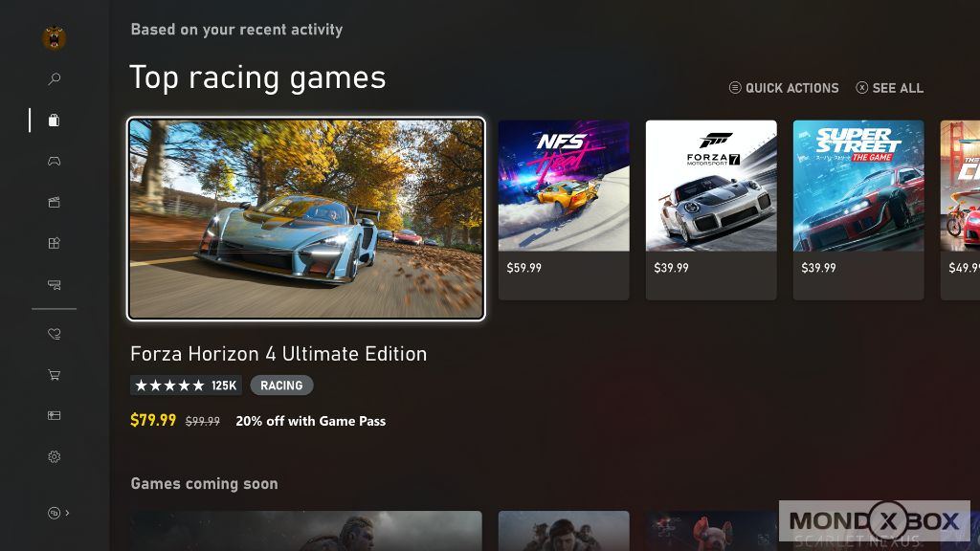The image size is (980, 551).
Task: Select the Forza Horizon 4 featured image
Action: coord(306,219)
